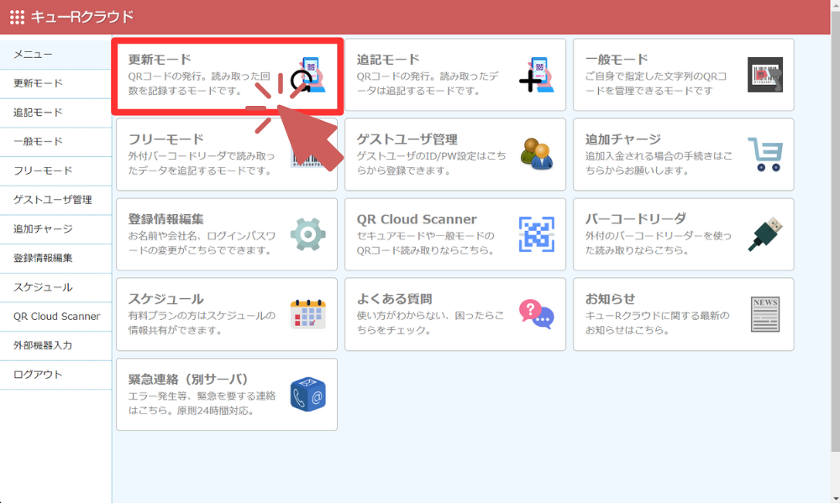Select 追記モード in the sidebar

[55, 113]
